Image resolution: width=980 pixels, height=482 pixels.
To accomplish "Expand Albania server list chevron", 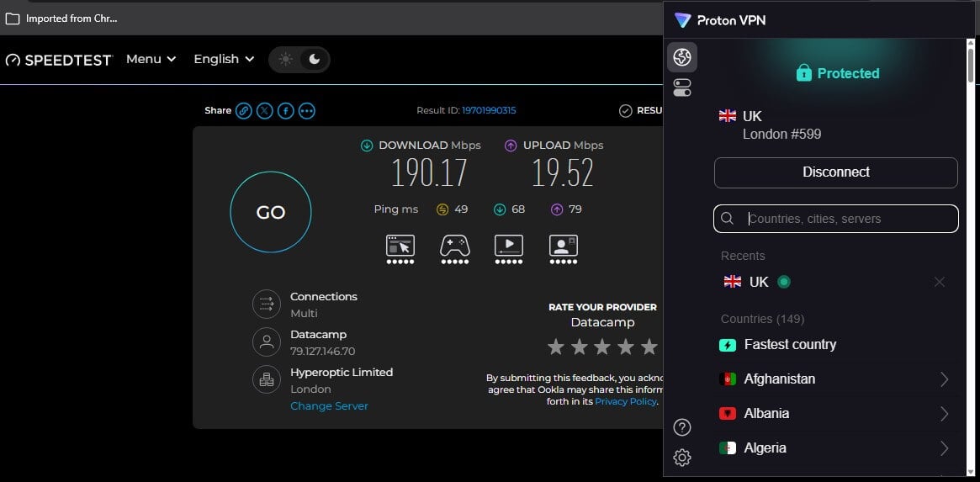I will point(944,414).
